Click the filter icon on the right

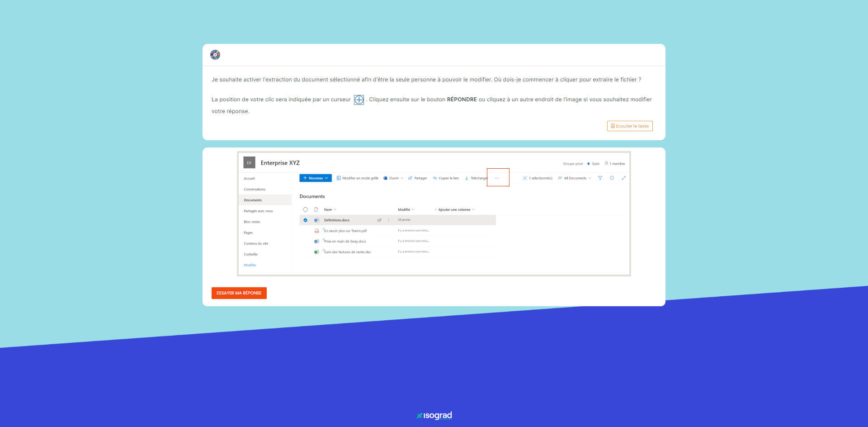point(600,178)
